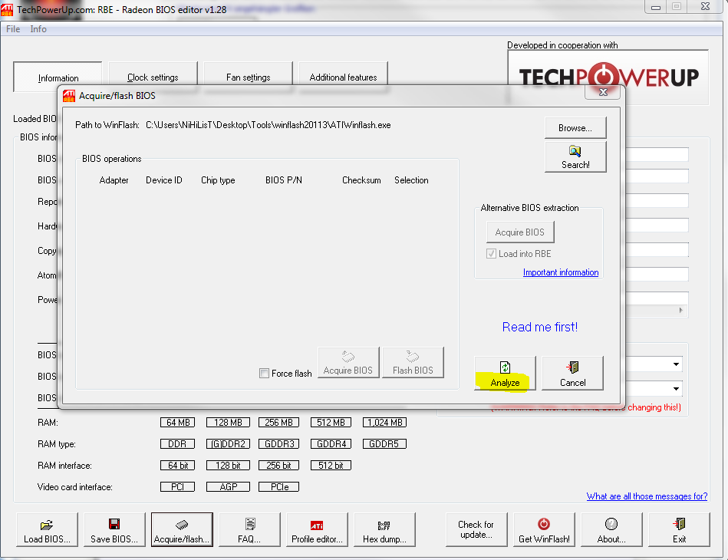Select the PCI video card interface indicator
Image resolution: width=728 pixels, height=560 pixels.
click(x=177, y=486)
